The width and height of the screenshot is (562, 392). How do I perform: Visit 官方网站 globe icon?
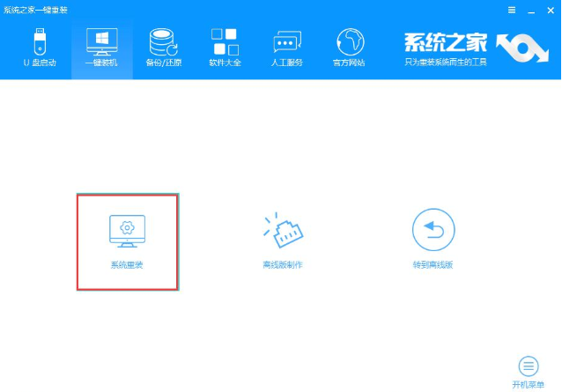tap(351, 42)
